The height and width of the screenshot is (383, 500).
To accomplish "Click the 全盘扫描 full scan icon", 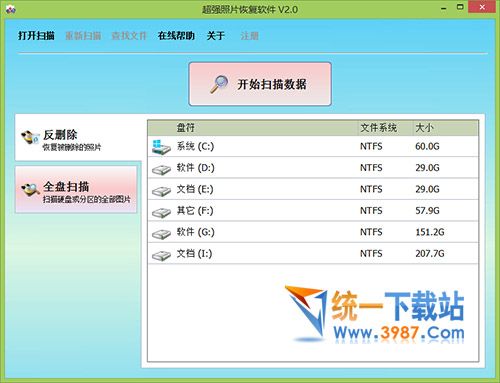I will 30,190.
